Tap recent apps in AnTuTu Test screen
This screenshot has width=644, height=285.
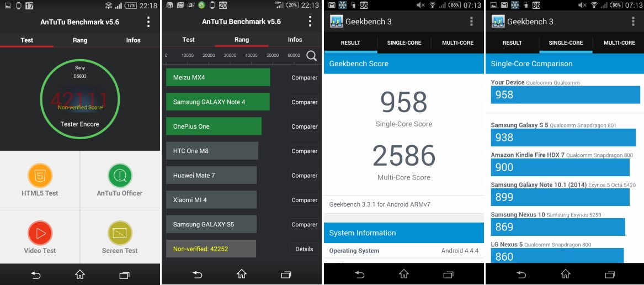click(x=124, y=275)
